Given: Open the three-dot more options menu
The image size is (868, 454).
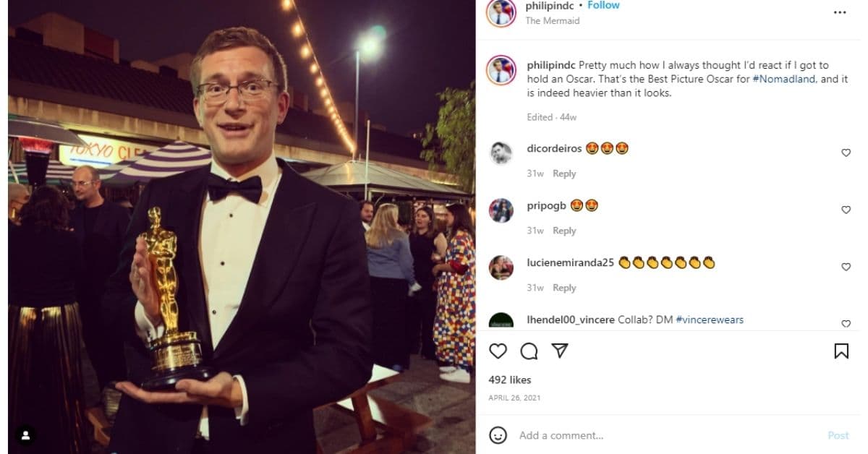Looking at the screenshot, I should (x=840, y=12).
